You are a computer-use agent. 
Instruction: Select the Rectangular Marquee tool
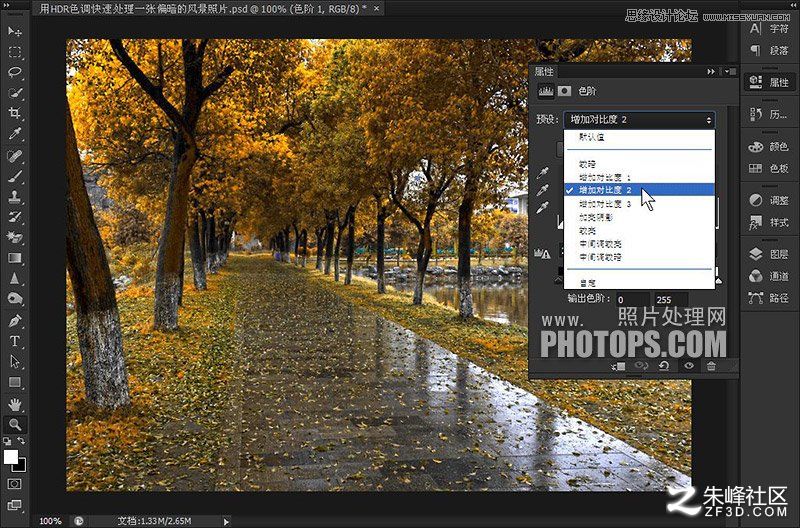[x=14, y=52]
